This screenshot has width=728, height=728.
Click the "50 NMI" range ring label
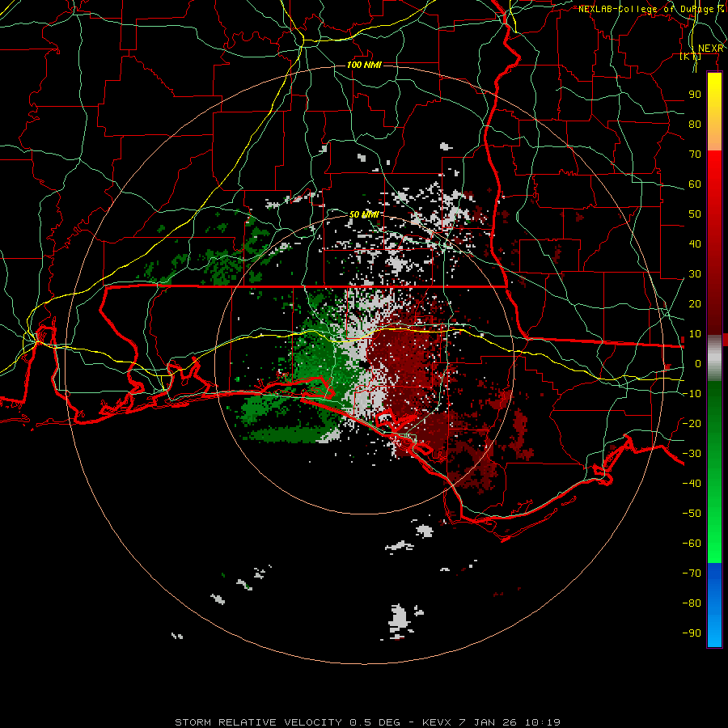364,214
